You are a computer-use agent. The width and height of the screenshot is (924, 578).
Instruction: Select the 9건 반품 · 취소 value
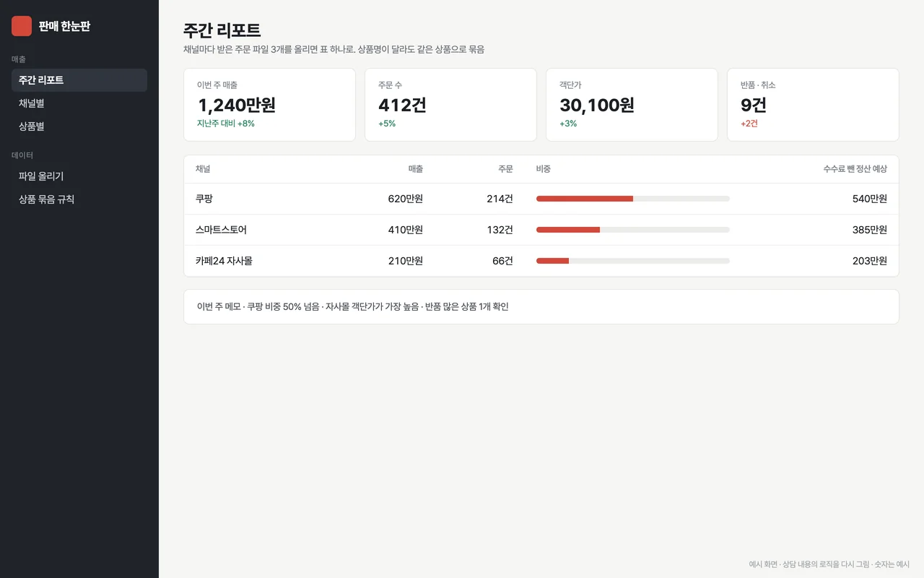tap(754, 105)
